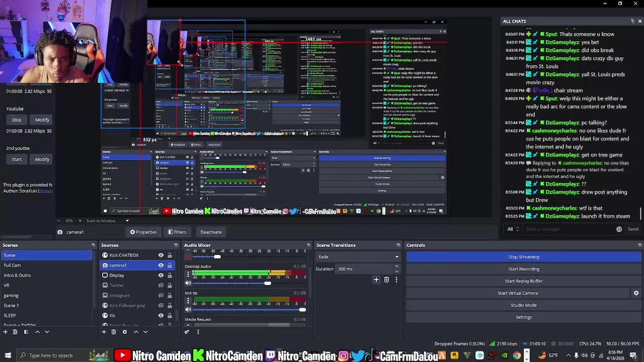Screen dimensions: 644x362
Task: Hide the Kick CHATBOX source
Action: [161, 255]
